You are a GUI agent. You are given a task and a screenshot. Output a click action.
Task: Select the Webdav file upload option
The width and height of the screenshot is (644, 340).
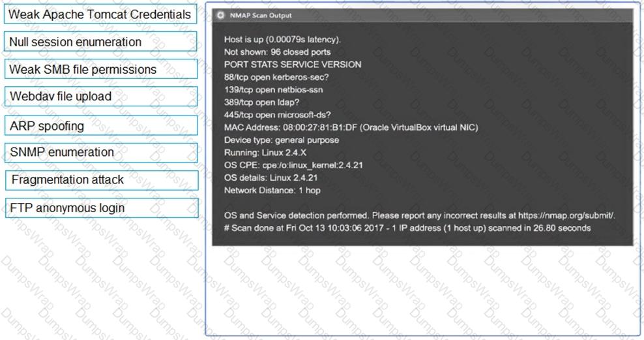click(100, 97)
